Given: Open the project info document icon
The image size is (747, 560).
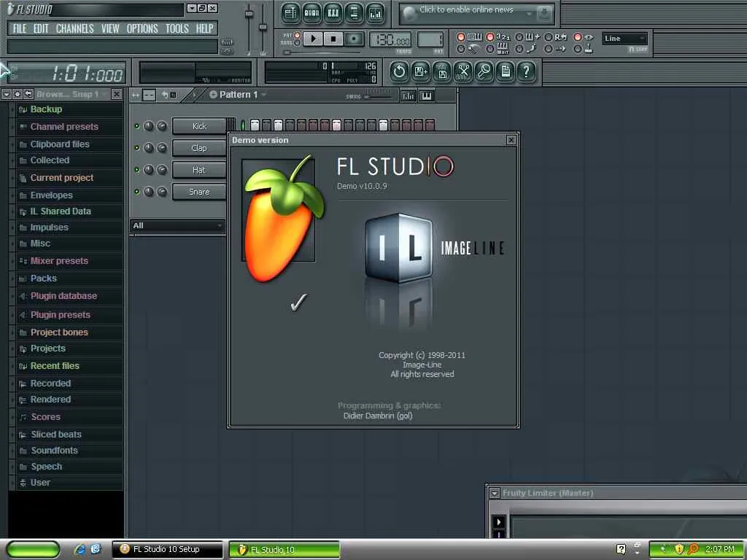Looking at the screenshot, I should point(506,72).
